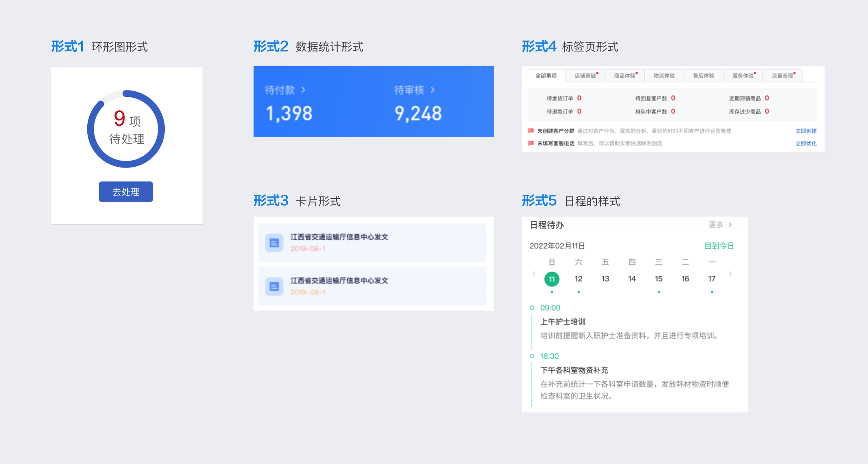Click 回到今日 to return to today
Screen dimensions: 868x464
tap(719, 246)
